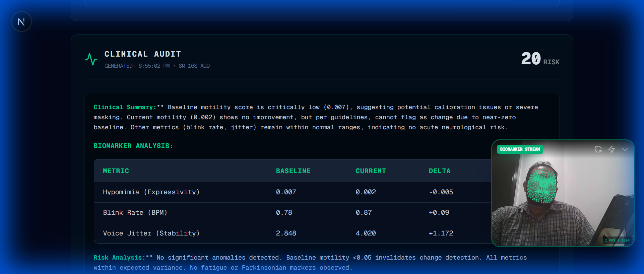This screenshot has height=274, width=644.
Task: Click the DELTA column header
Action: point(440,171)
